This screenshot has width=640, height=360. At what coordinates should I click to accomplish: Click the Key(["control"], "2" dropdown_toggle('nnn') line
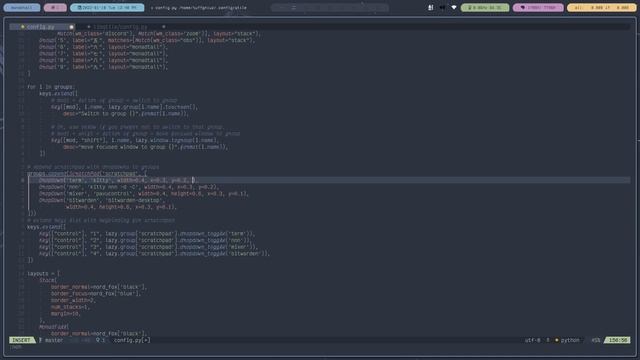click(x=146, y=240)
